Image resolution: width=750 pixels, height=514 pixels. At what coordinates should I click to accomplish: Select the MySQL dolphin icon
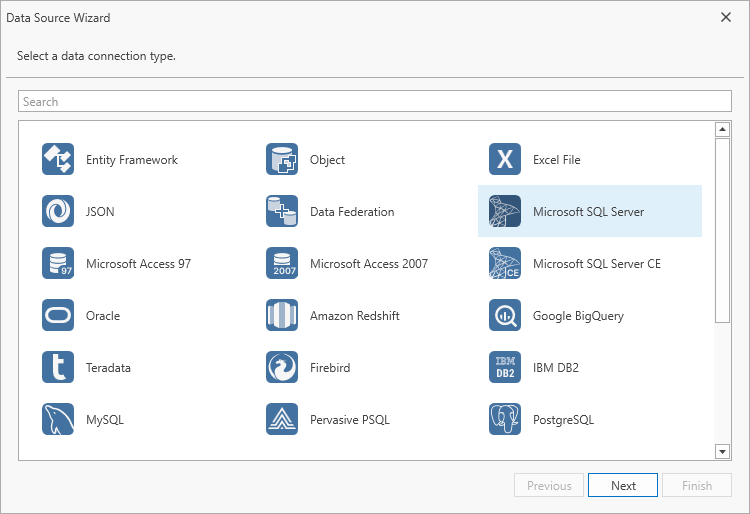(58, 419)
